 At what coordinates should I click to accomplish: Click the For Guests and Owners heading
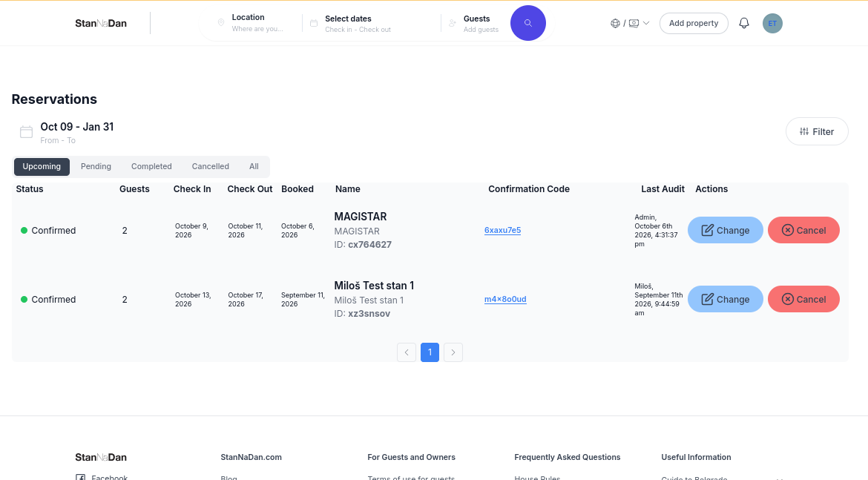pyautogui.click(x=411, y=457)
